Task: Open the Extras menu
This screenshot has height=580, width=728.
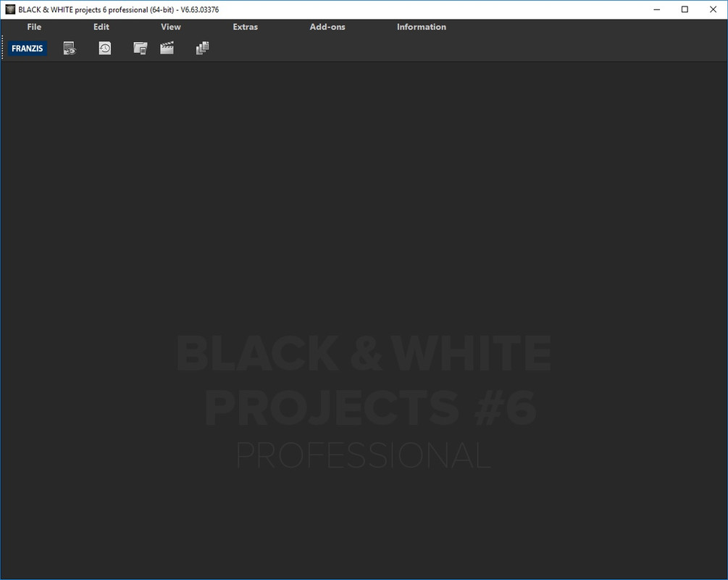Action: pyautogui.click(x=245, y=27)
